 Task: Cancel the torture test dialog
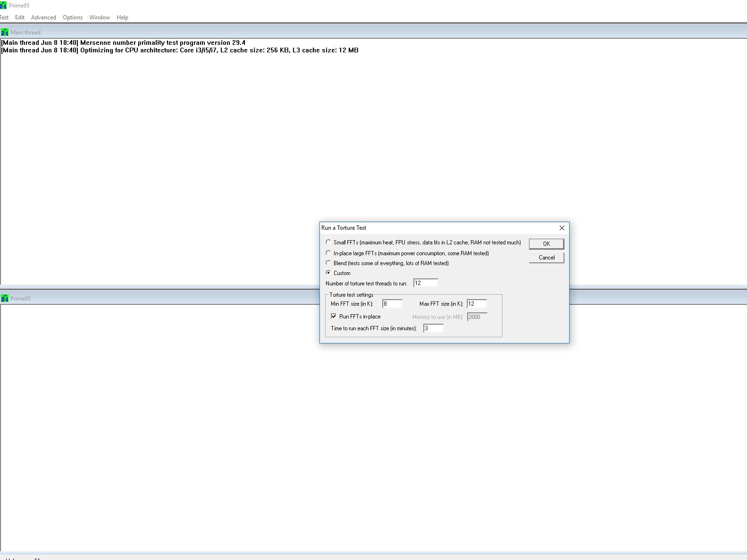[546, 258]
